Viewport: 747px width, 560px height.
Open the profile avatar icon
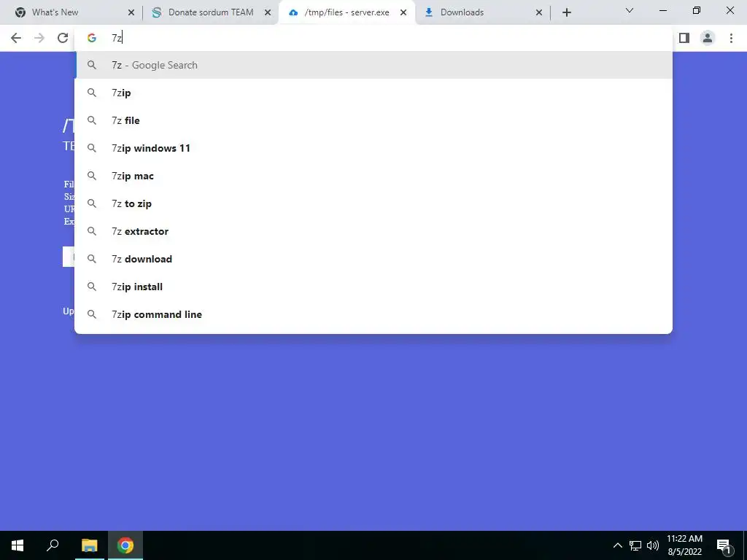click(x=708, y=38)
